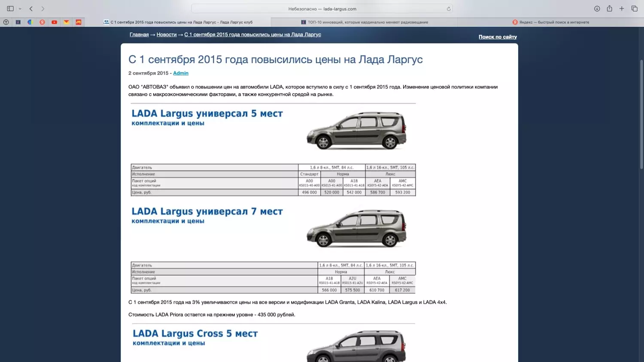The height and width of the screenshot is (362, 644).
Task: Switch to the Яндекс быстрый поиск tab
Action: point(550,22)
